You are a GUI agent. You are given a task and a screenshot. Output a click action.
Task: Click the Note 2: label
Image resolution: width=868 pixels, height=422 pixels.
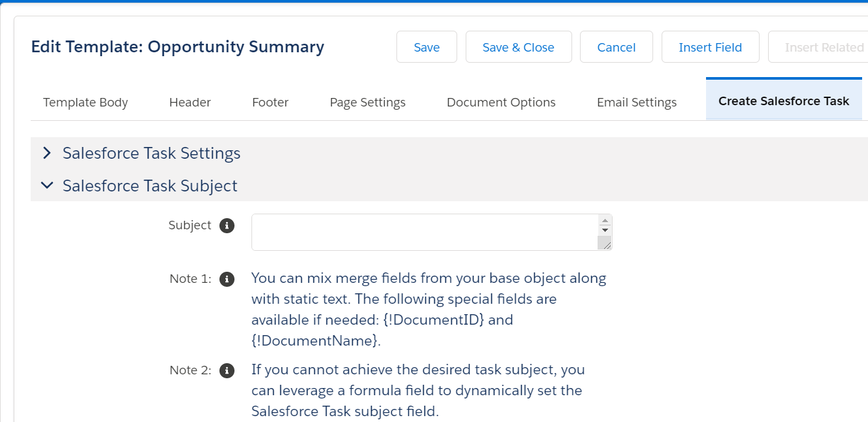191,370
